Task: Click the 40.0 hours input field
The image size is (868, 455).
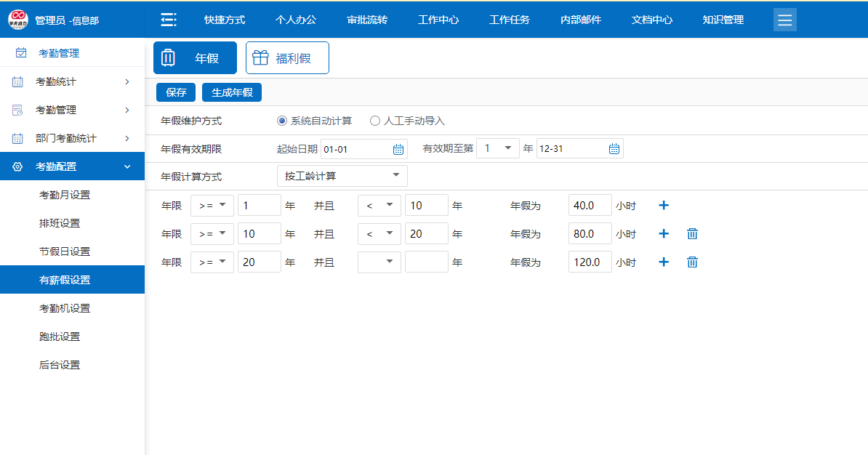Action: [x=590, y=206]
